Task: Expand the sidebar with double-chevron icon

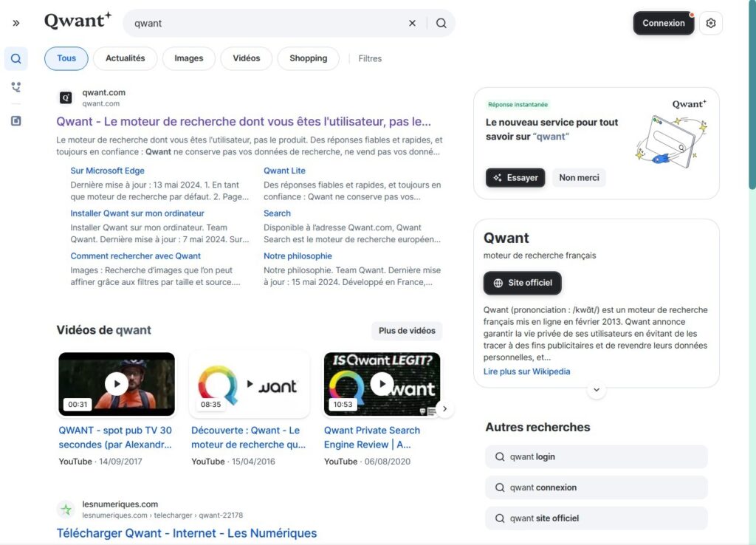Action: point(16,23)
